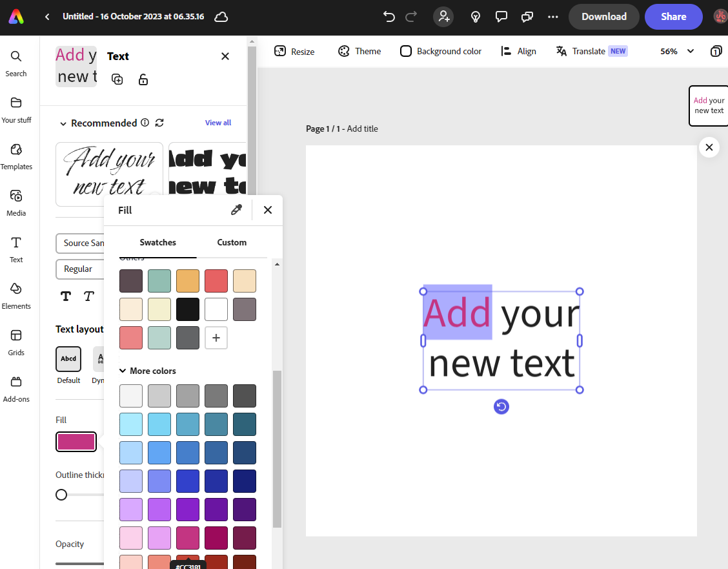Open the View all link
Viewport: 728px width, 569px height.
[217, 123]
